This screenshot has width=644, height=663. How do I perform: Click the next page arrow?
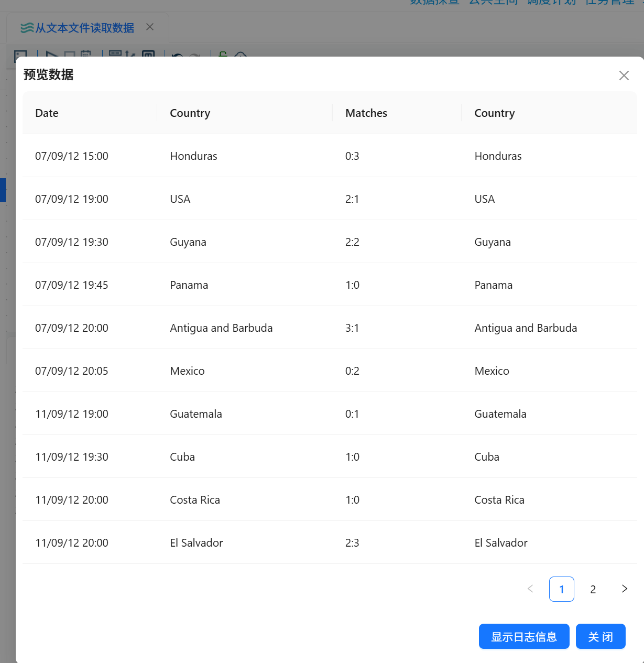(x=625, y=589)
